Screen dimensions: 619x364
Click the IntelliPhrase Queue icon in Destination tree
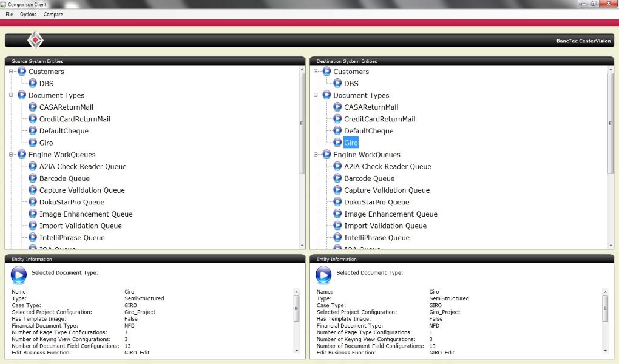point(337,237)
